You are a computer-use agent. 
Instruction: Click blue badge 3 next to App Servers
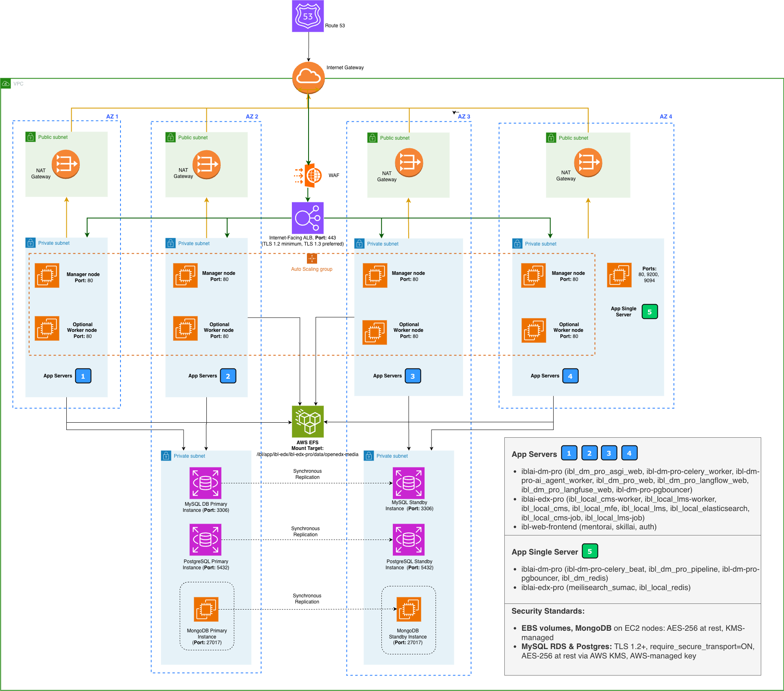tap(413, 376)
